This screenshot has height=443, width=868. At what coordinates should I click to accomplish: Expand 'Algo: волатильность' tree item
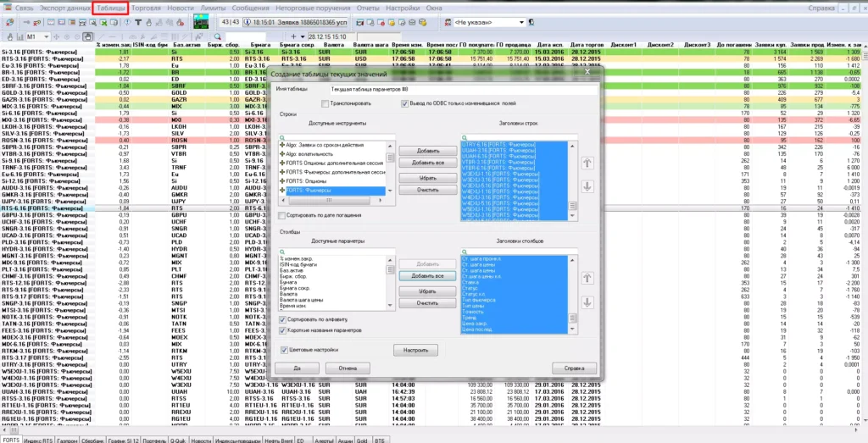282,152
